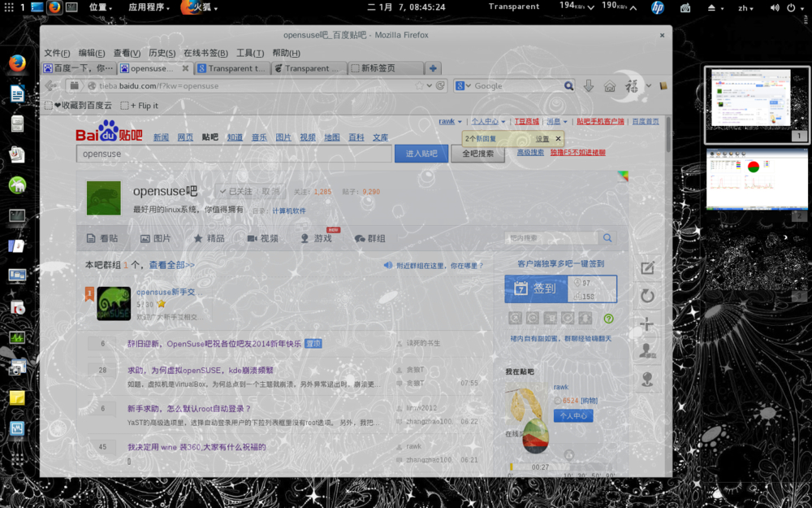Image resolution: width=812 pixels, height=508 pixels.
Task: Switch to the 新标签页 tab
Action: point(386,68)
